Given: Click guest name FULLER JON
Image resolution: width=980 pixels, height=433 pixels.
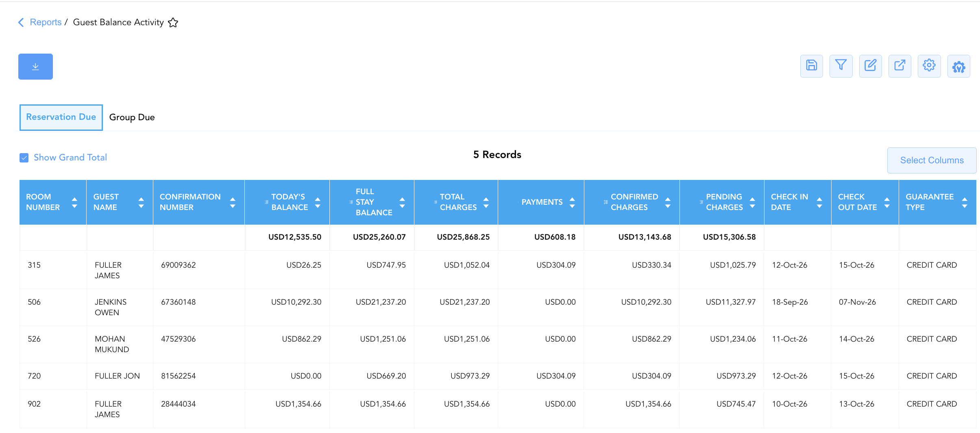Looking at the screenshot, I should click(117, 376).
